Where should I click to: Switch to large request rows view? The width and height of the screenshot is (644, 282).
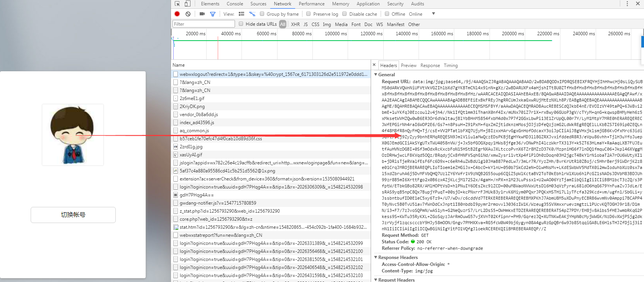[x=242, y=14]
